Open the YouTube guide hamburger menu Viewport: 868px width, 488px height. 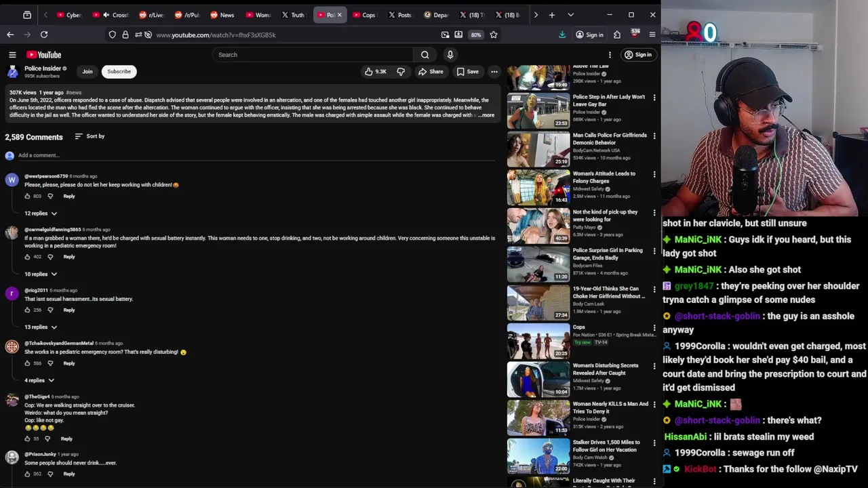click(12, 55)
